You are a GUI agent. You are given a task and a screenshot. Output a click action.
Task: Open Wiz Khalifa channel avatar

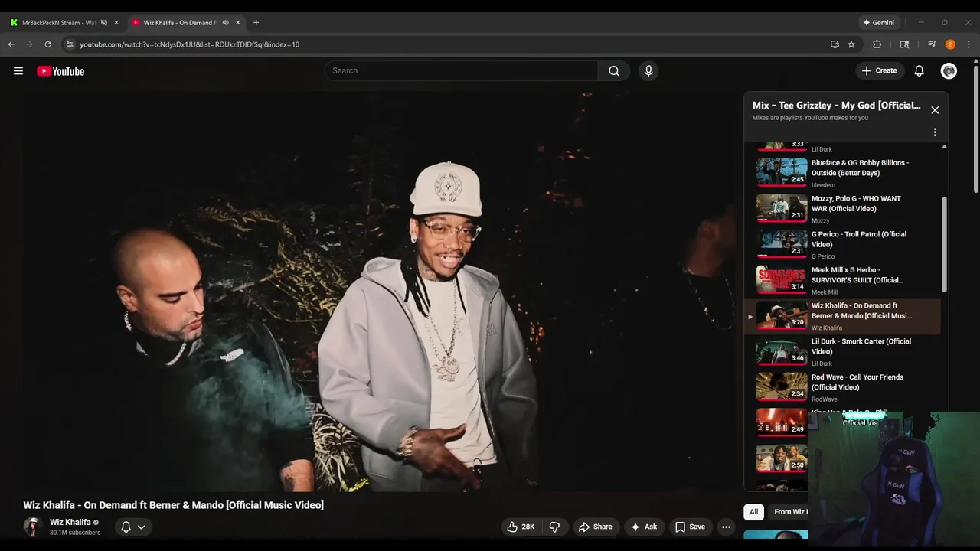pyautogui.click(x=32, y=527)
